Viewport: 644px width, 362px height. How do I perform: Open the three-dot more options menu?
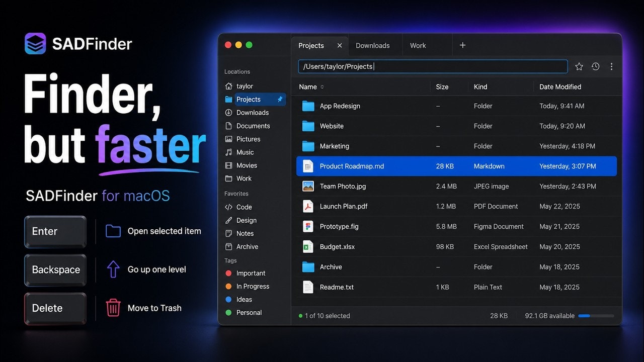(611, 66)
